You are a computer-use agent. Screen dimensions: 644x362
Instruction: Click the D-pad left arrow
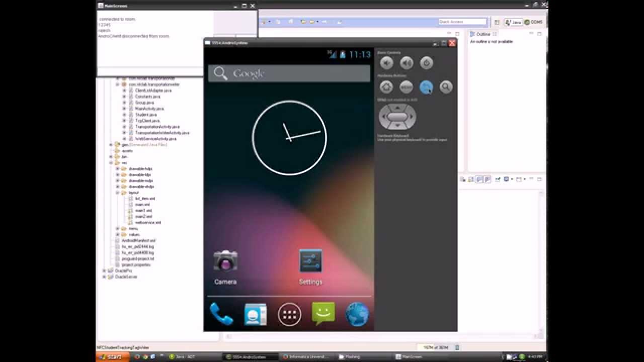pos(384,117)
